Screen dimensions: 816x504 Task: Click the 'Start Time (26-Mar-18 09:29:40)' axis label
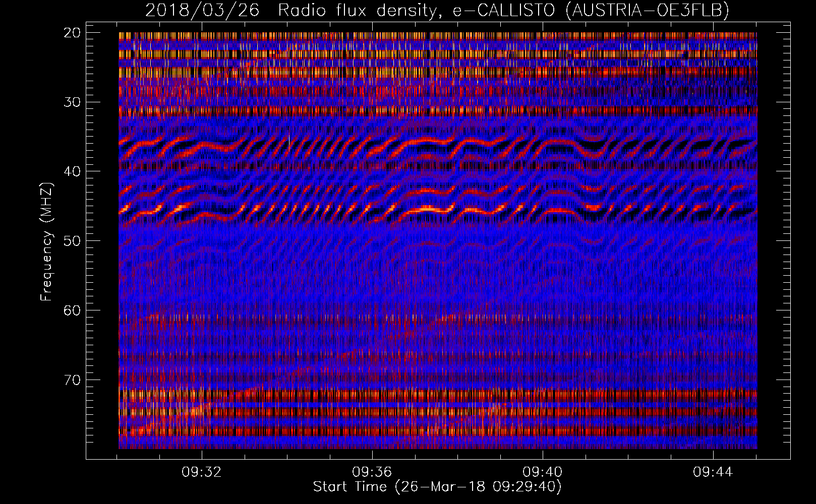437,487
